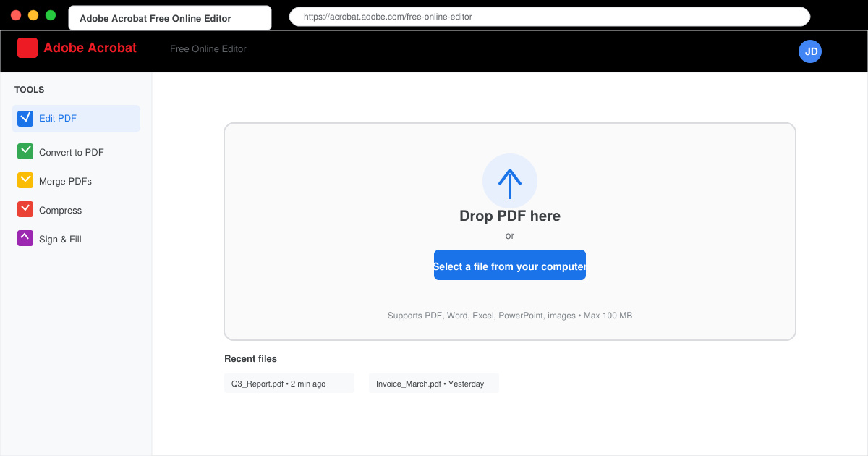The width and height of the screenshot is (868, 456).
Task: Click the upload arrow icon
Action: [x=510, y=181]
